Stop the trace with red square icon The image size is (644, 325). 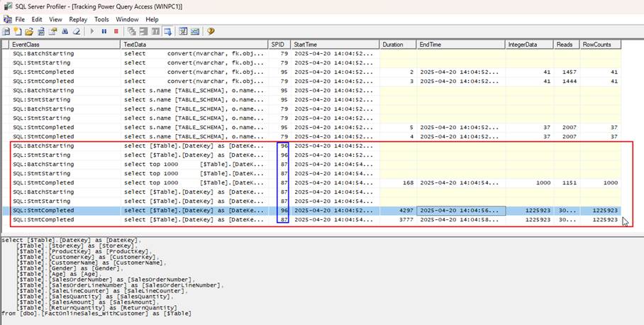[x=116, y=31]
